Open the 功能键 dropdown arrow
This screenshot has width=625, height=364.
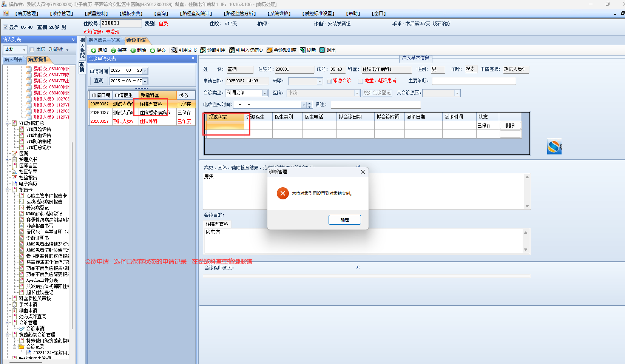pos(68,50)
